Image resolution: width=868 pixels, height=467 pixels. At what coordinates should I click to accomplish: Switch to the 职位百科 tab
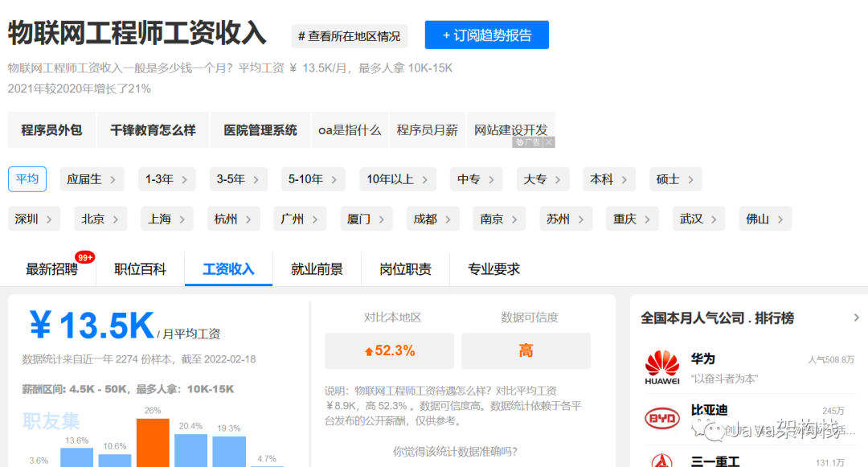tap(140, 269)
